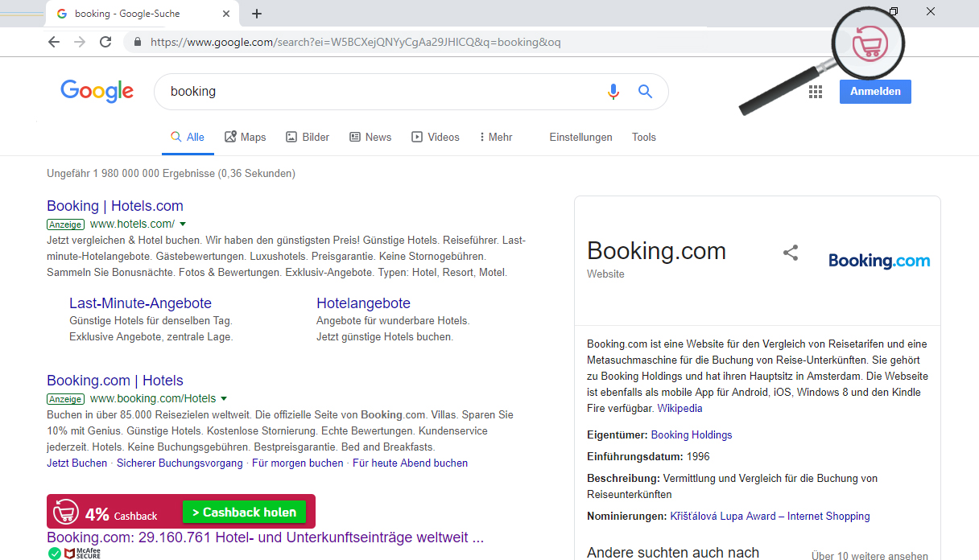979x560 pixels.
Task: Share the Booking.com knowledge panel
Action: coord(791,253)
